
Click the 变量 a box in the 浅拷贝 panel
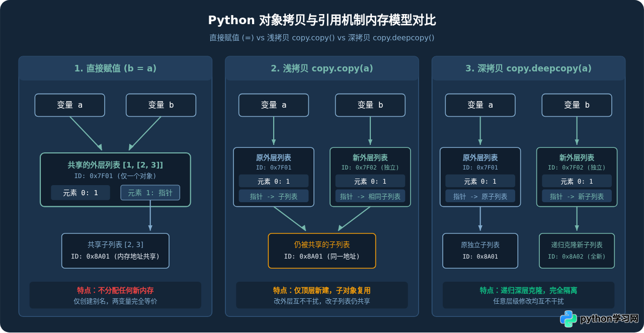(274, 105)
